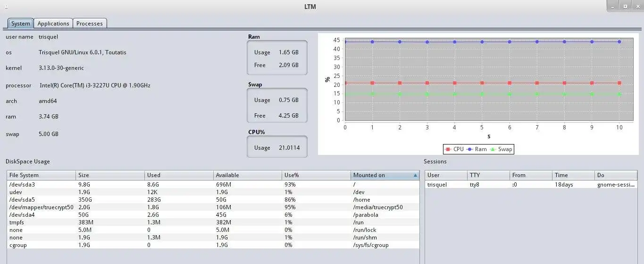Viewport: 644px width, 264px height.
Task: Select the tmpfs file system row
Action: click(x=213, y=222)
